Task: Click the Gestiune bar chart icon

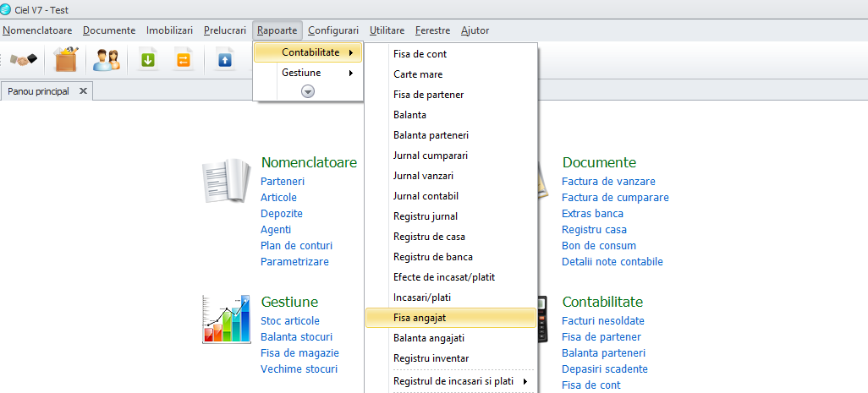Action: click(x=227, y=319)
